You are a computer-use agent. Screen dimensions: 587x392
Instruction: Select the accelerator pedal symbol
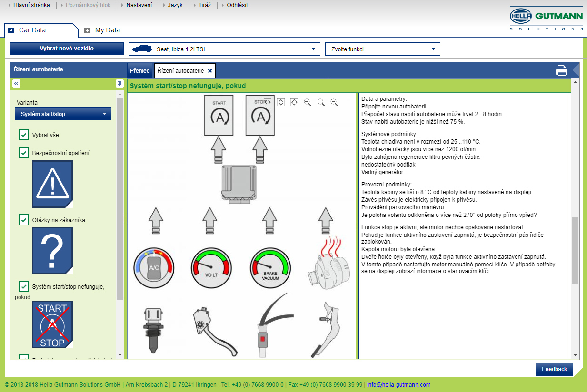pos(215,332)
